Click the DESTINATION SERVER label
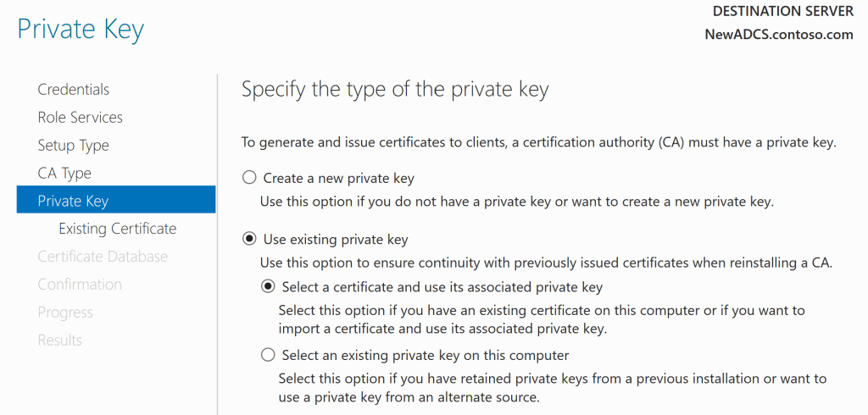 pyautogui.click(x=782, y=11)
